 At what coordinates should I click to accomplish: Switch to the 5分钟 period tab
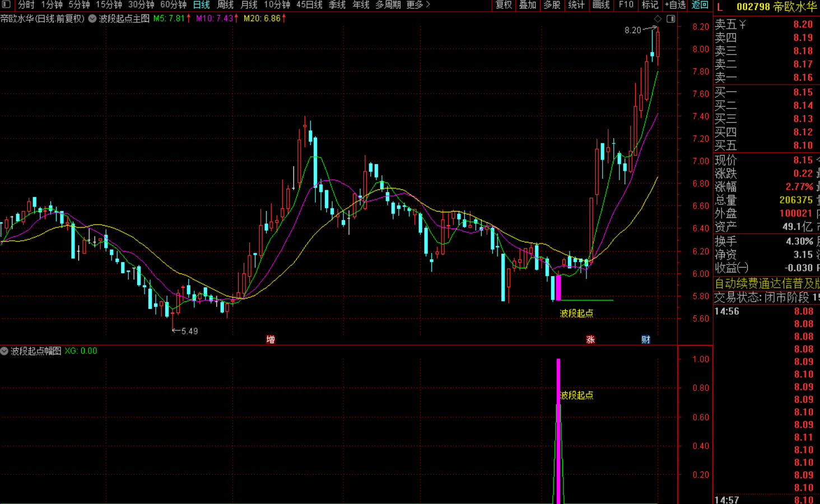click(79, 5)
